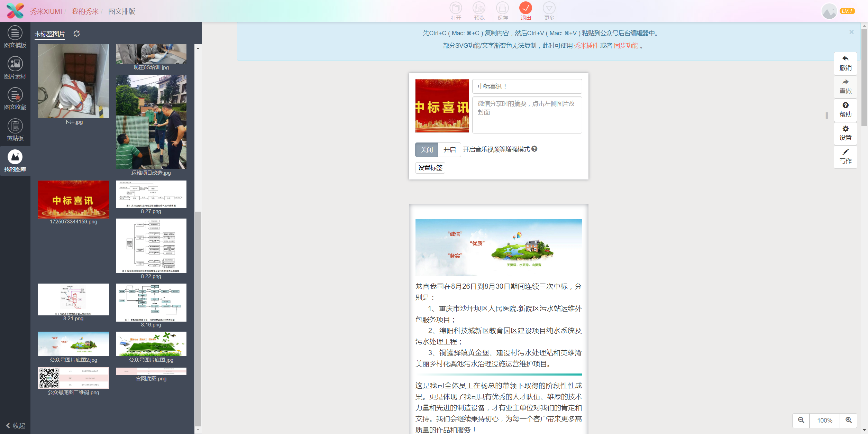Open the 图文模板 templates panel
The height and width of the screenshot is (434, 868).
coord(15,37)
